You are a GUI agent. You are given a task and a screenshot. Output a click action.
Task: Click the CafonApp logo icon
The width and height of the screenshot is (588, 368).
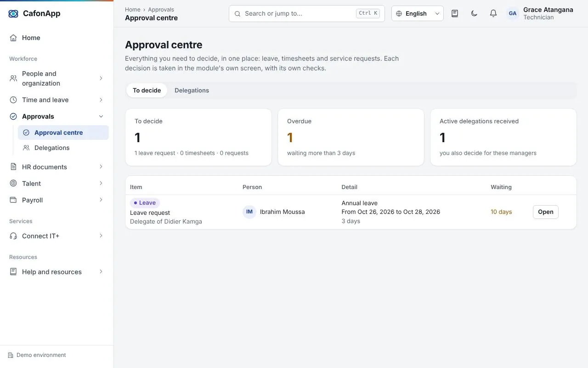tap(13, 14)
